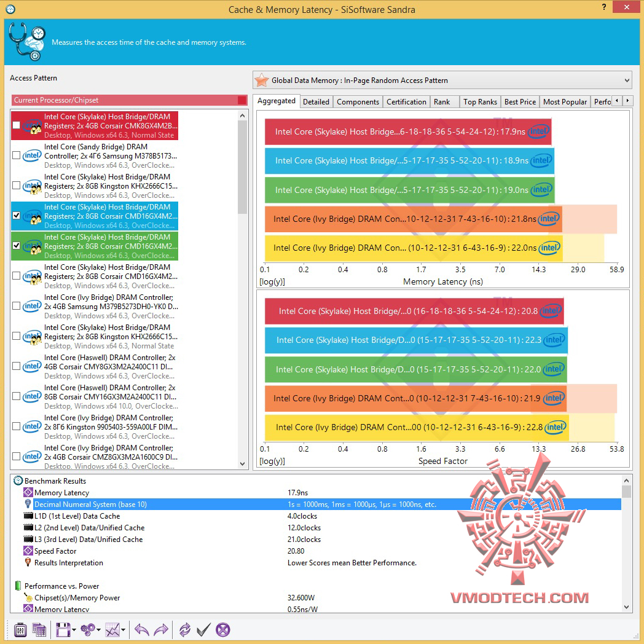Click the Chipset(s)/Memory Power icon
Viewport: 644px width, 644px height.
pyautogui.click(x=28, y=597)
